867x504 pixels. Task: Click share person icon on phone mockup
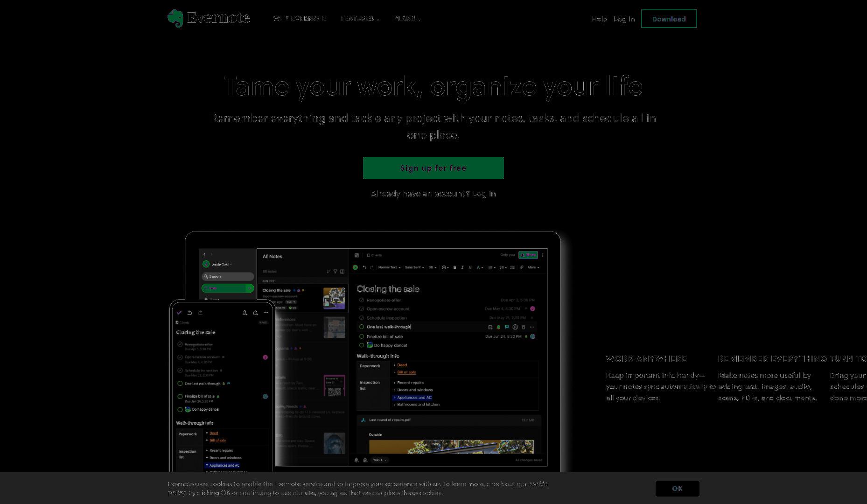pyautogui.click(x=245, y=313)
